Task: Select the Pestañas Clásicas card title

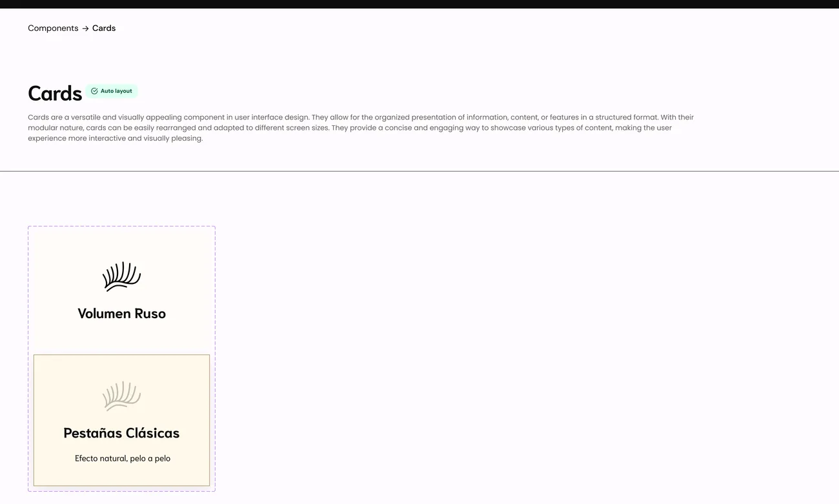Action: click(121, 433)
